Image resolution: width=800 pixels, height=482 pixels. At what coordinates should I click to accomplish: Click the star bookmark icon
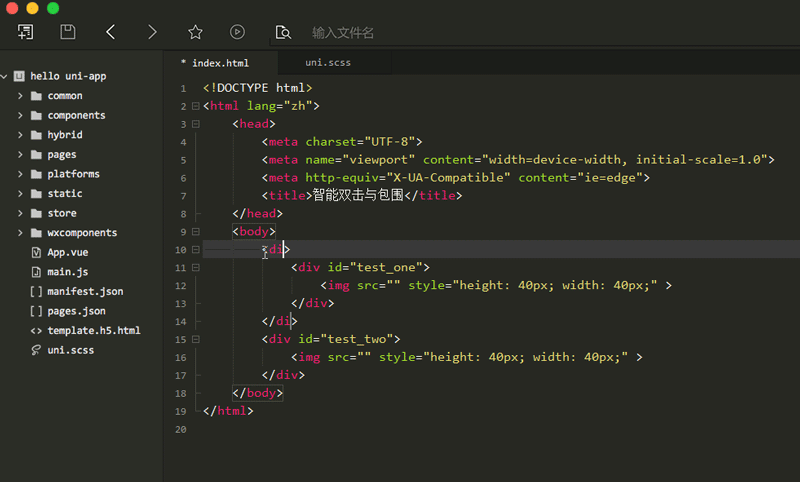195,32
